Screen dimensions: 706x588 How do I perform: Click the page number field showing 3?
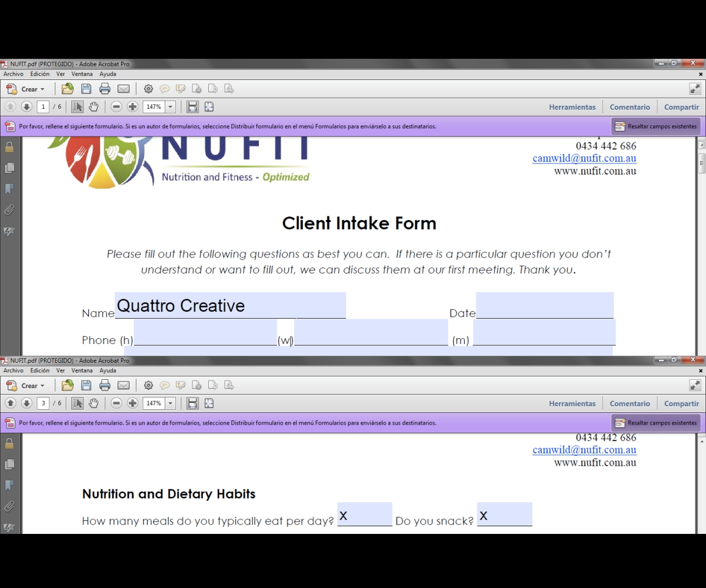[43, 403]
